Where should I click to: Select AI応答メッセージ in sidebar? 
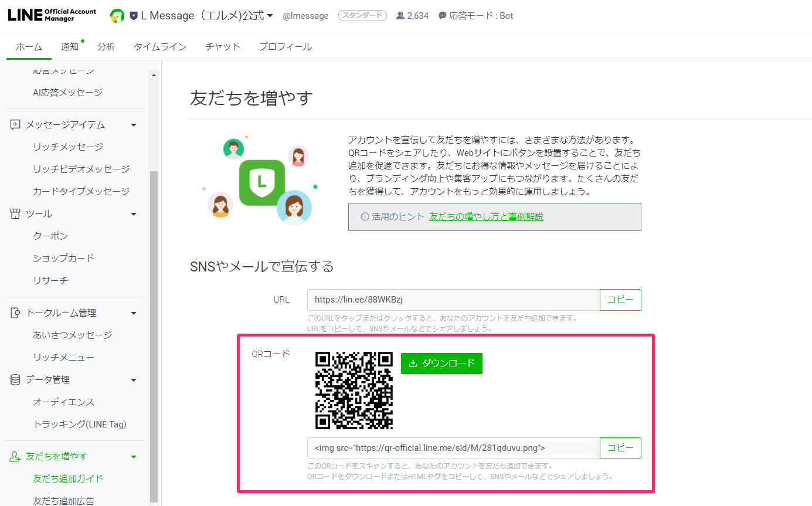point(68,92)
